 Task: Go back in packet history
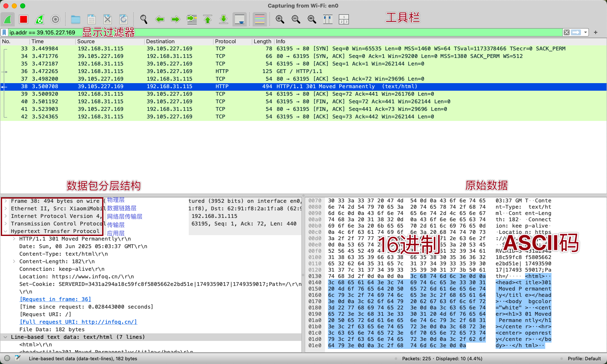tap(160, 19)
